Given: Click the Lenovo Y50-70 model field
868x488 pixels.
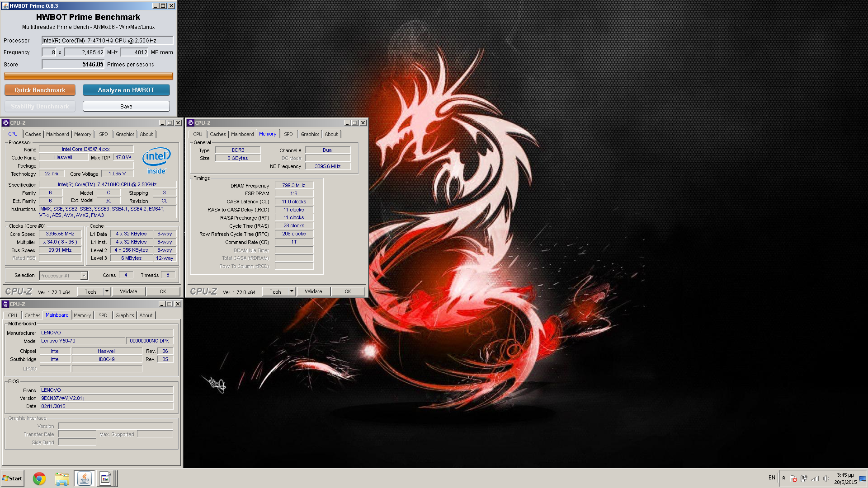Looking at the screenshot, I should coord(82,341).
